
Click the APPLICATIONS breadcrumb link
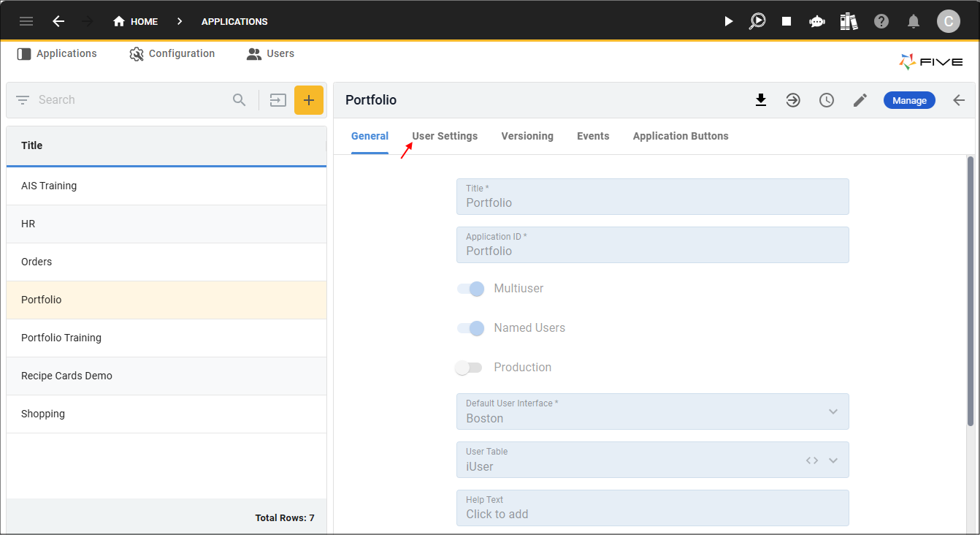pos(234,21)
